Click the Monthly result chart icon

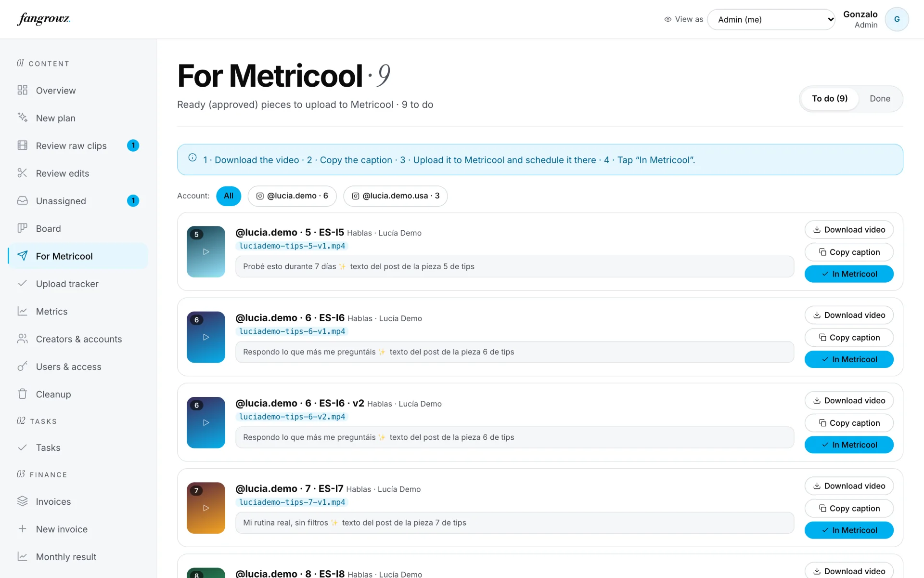tap(22, 556)
